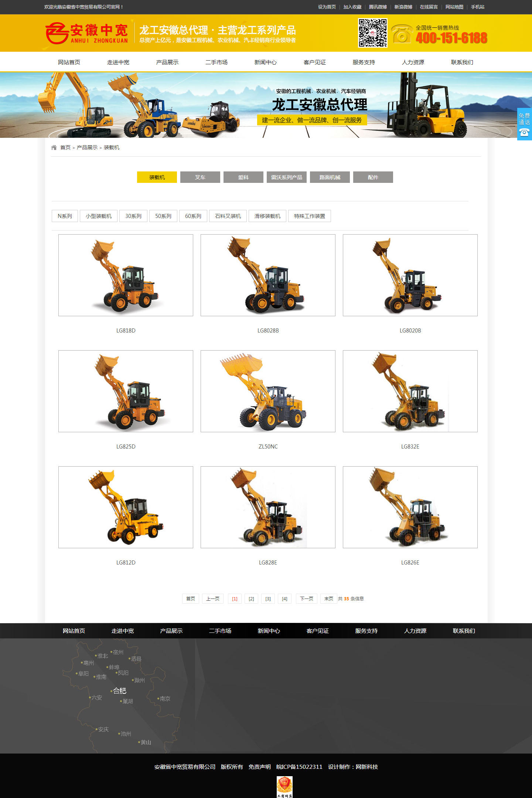The height and width of the screenshot is (798, 532).
Task: Select 安庆 on the map
Action: (102, 729)
